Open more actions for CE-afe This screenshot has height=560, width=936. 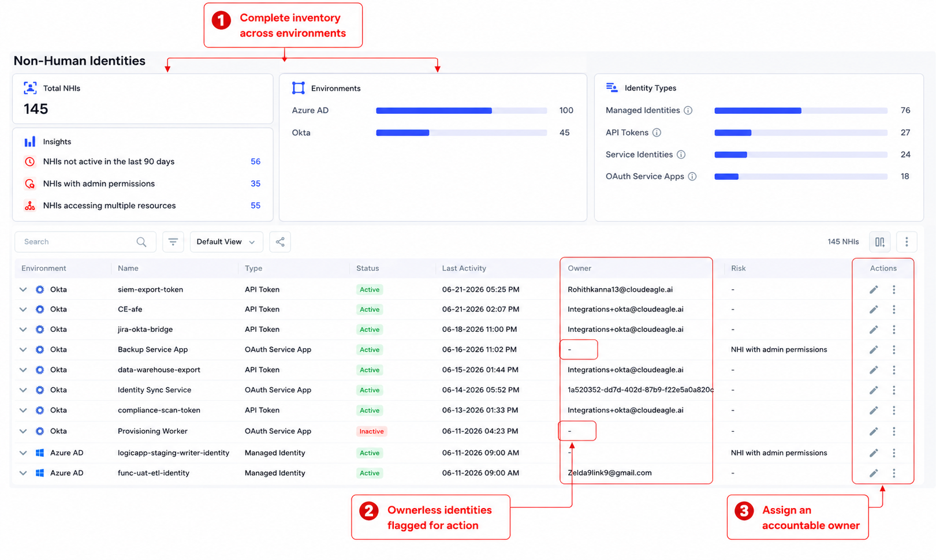click(894, 309)
